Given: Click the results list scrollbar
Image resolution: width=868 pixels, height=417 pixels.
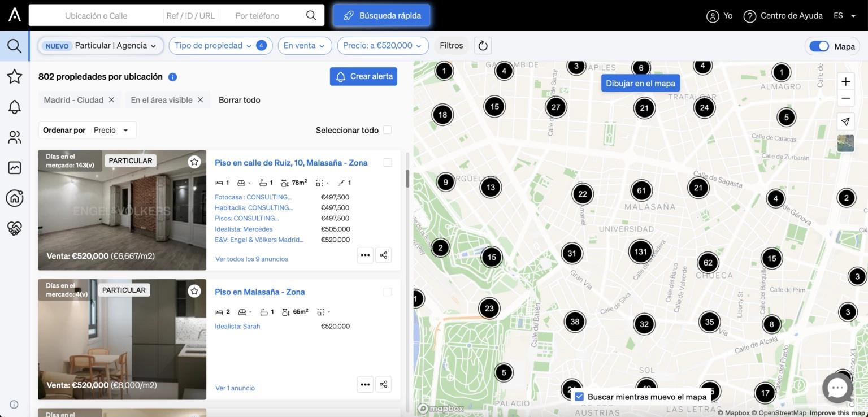Looking at the screenshot, I should click(407, 178).
